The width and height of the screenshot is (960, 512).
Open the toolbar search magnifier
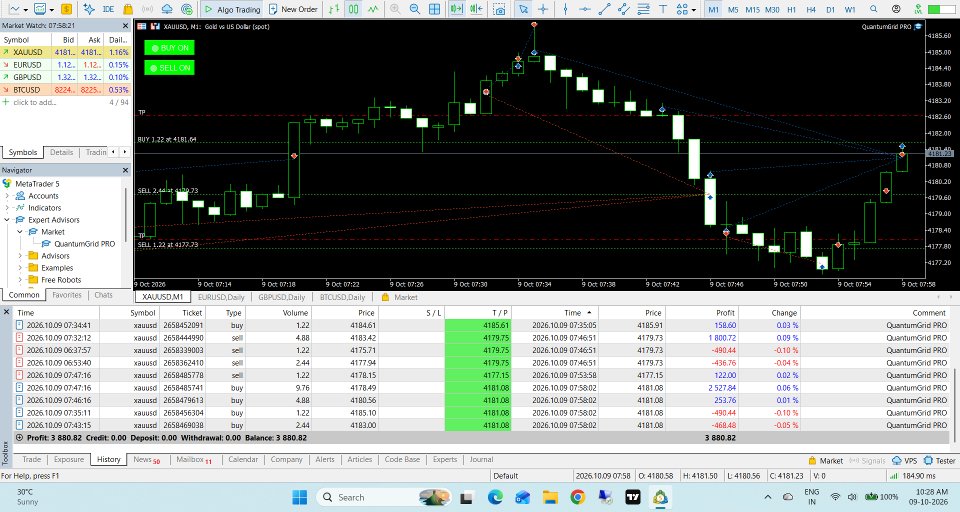pyautogui.click(x=874, y=9)
